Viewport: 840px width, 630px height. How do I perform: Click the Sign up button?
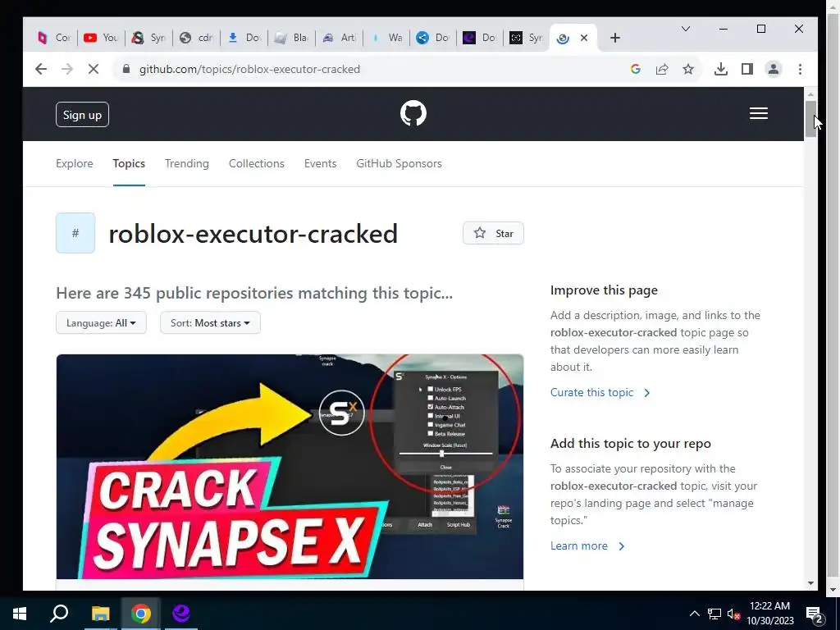click(82, 115)
